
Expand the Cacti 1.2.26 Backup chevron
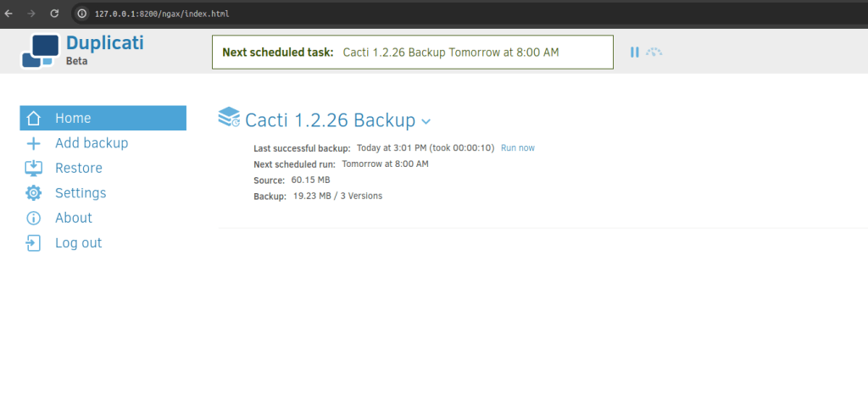click(426, 122)
